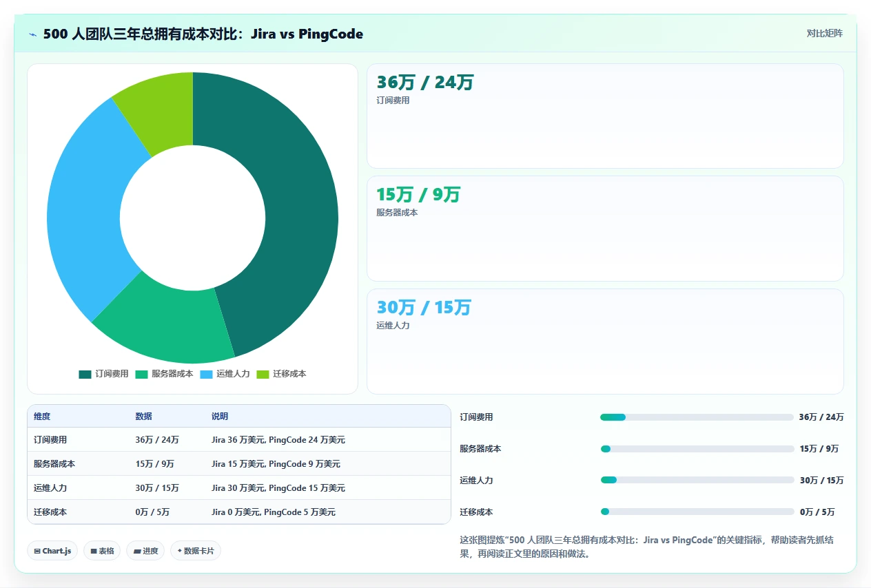Click the 服务器成本 progress bar
Image resolution: width=871 pixels, height=588 pixels.
697,449
